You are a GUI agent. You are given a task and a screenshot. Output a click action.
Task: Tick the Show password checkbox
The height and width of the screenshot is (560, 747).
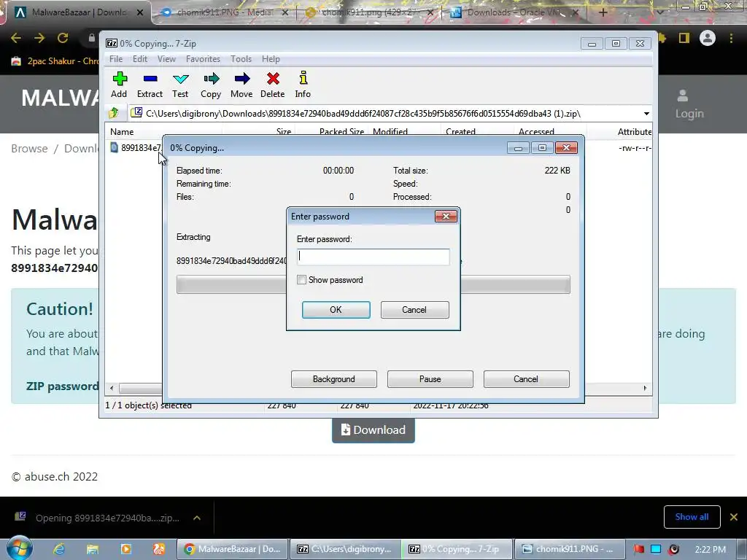pyautogui.click(x=301, y=280)
